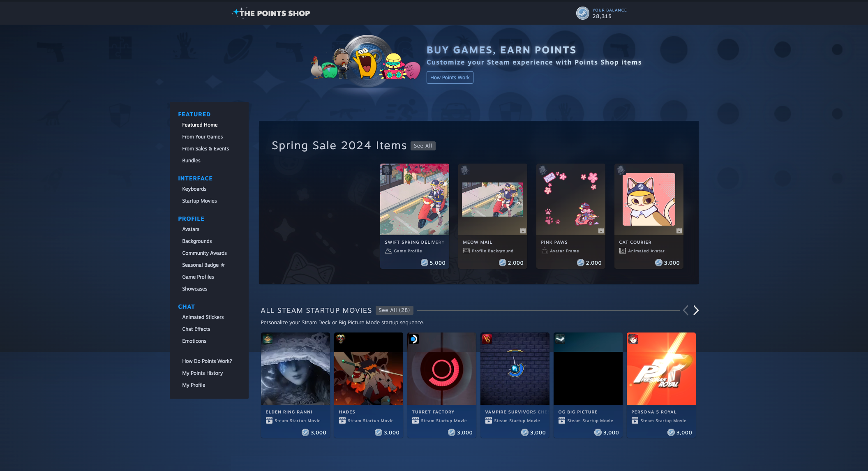Click the Avatar Frame icon on Pink Paws
The height and width of the screenshot is (471, 868).
[544, 251]
